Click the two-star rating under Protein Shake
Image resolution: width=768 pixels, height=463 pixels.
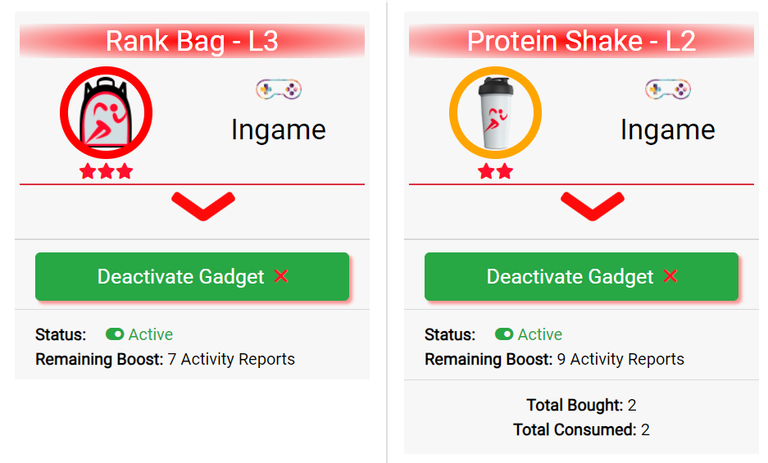[x=495, y=171]
